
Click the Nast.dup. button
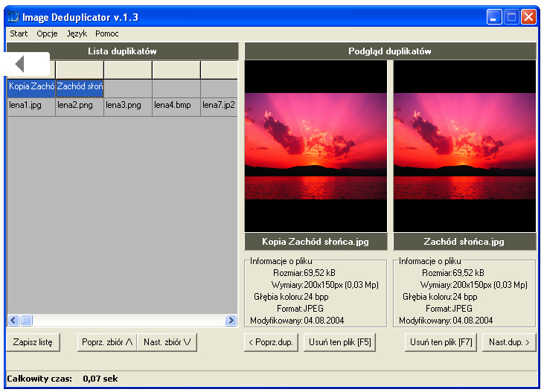(509, 342)
